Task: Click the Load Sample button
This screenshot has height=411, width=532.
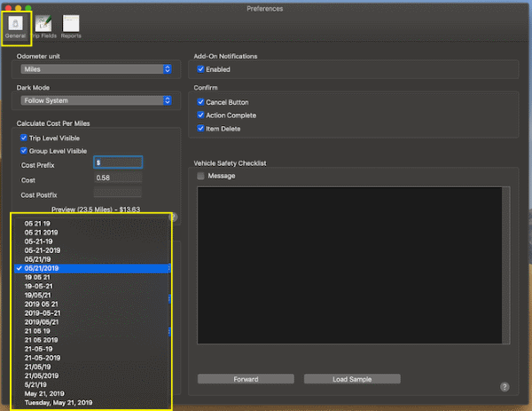Action: pos(351,379)
